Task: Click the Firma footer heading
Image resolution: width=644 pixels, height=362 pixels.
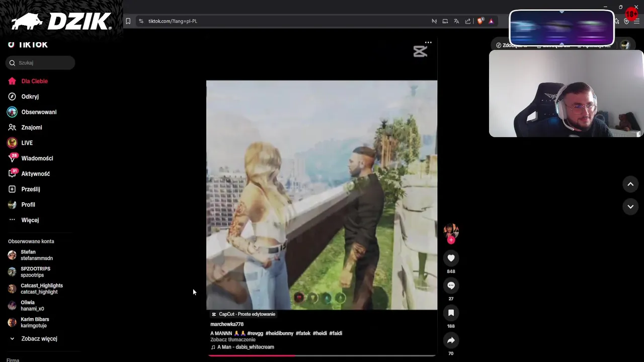Action: point(13,360)
